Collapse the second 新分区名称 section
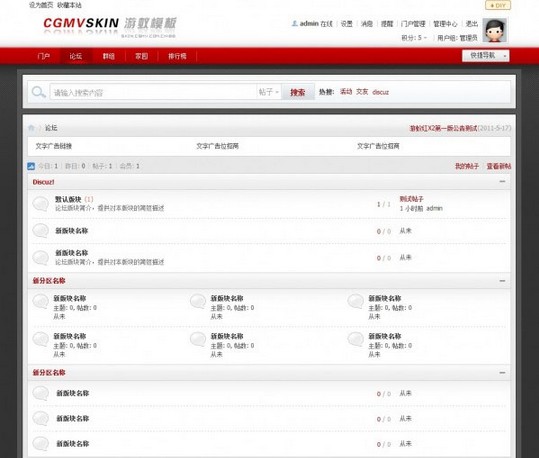 [502, 373]
